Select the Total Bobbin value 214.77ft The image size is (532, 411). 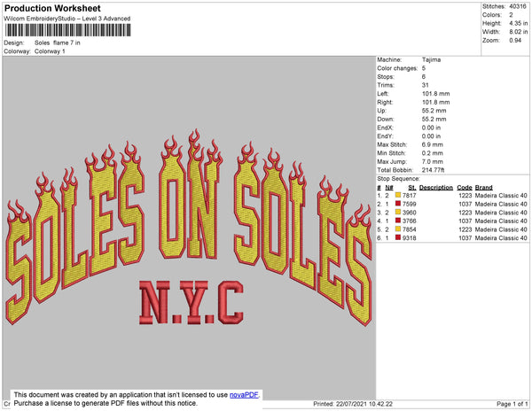(434, 170)
